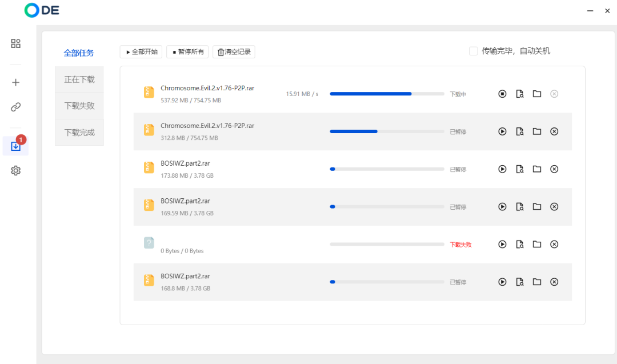Click progress bar of downloading Chromosome.Evil.2 file
Image resolution: width=617 pixels, height=364 pixels.
[x=387, y=94]
